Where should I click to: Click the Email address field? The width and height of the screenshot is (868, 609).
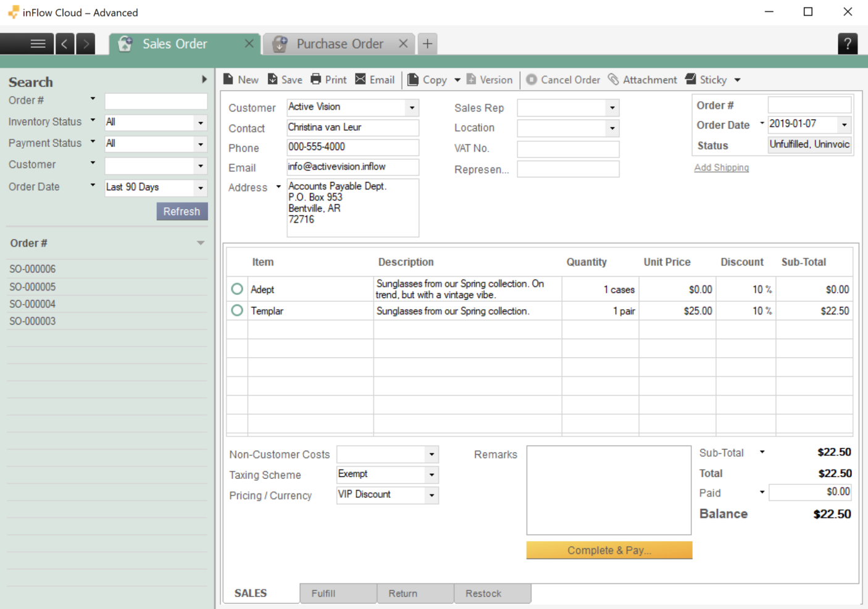pos(353,167)
